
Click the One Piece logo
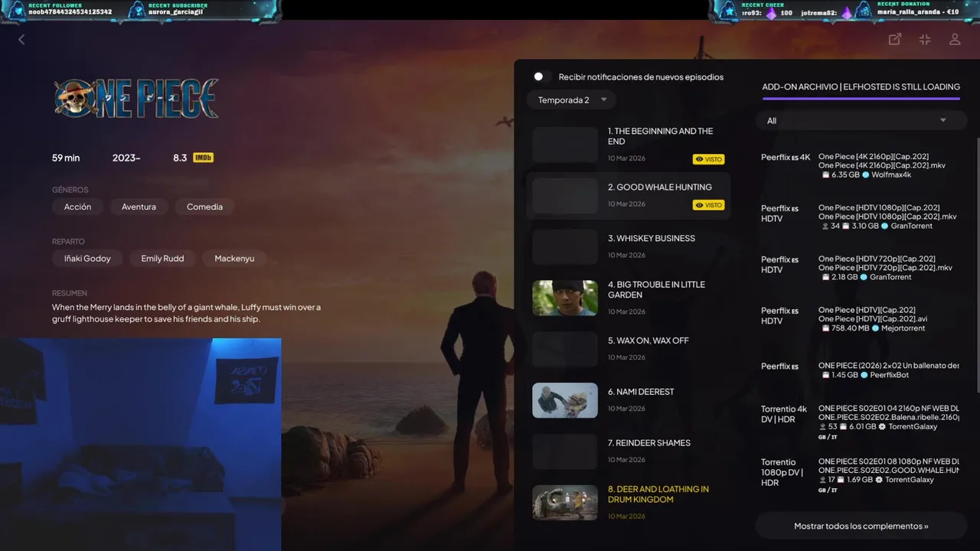point(136,99)
